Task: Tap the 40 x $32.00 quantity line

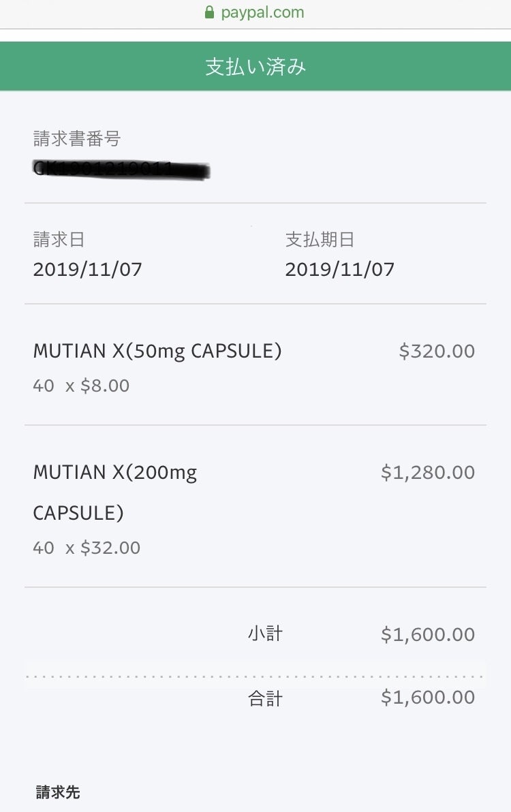Action: (87, 548)
